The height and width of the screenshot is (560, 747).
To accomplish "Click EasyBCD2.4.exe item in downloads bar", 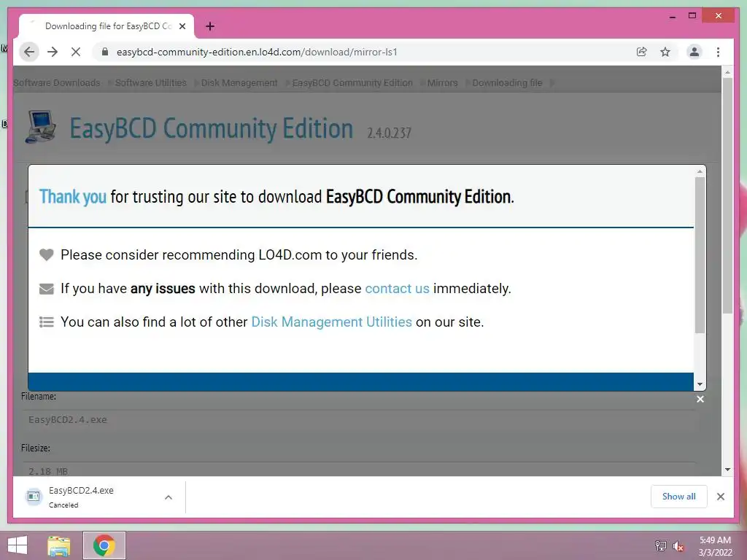I will [x=81, y=497].
